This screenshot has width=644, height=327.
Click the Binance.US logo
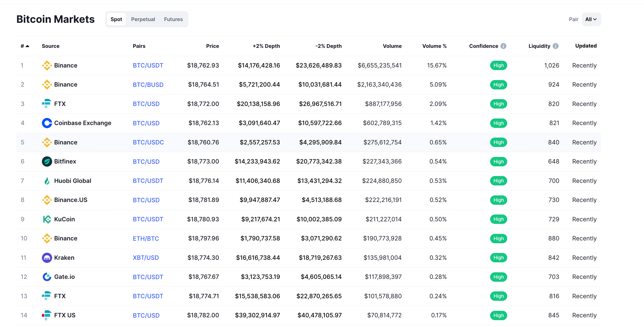[47, 200]
